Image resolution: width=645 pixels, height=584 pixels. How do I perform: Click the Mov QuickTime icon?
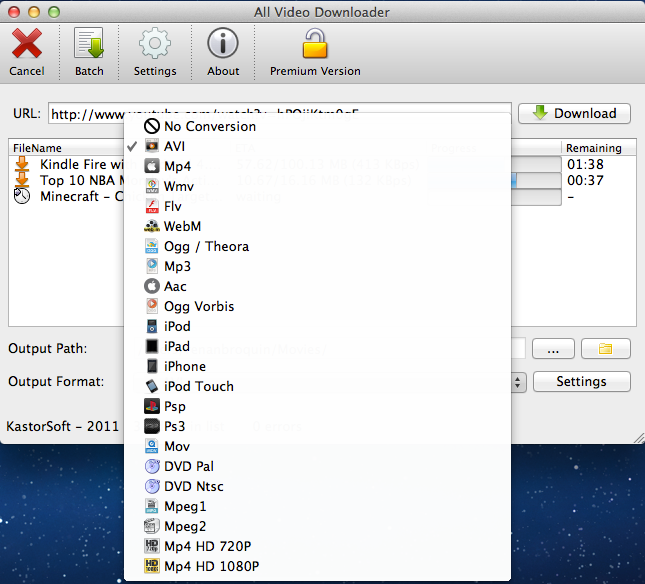[x=152, y=446]
